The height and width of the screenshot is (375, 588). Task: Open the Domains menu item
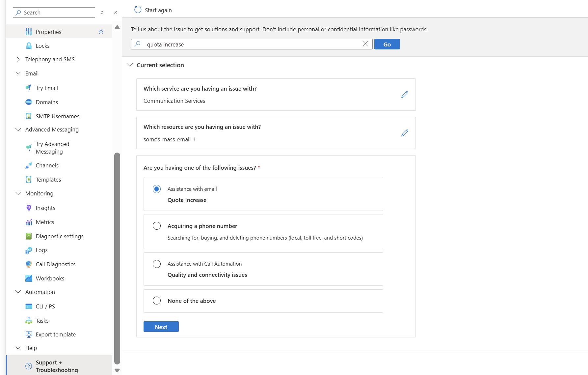click(47, 102)
